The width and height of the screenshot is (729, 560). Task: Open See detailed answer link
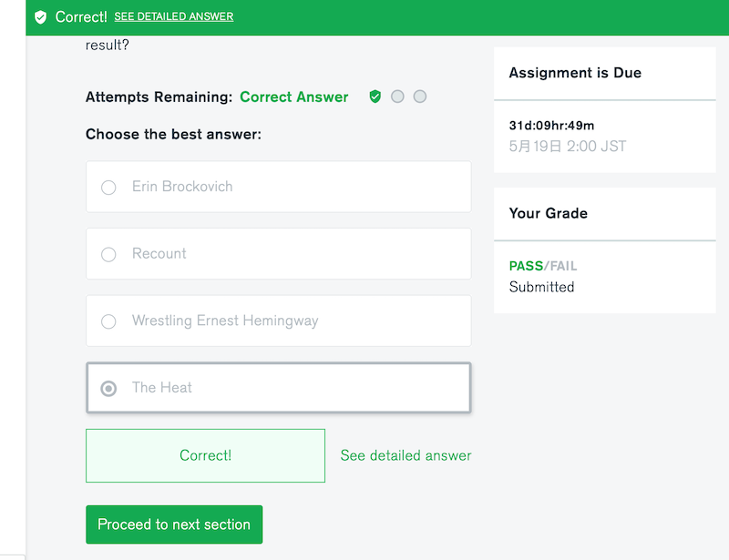point(406,455)
